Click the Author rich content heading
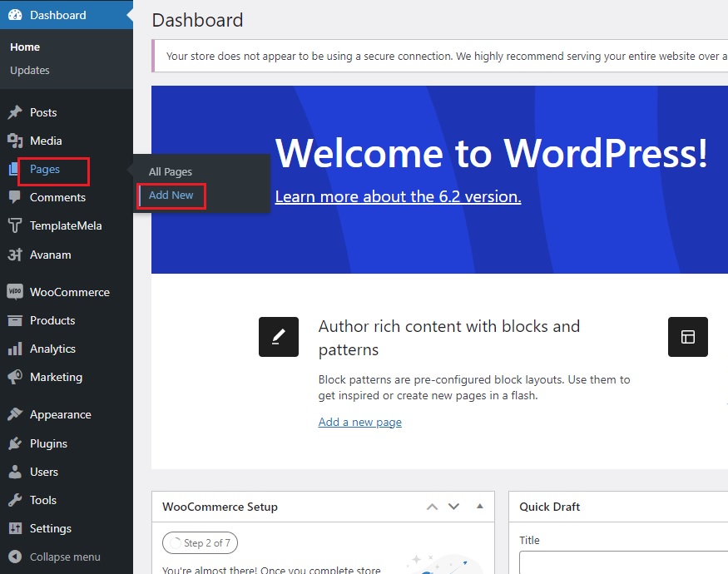 (449, 338)
